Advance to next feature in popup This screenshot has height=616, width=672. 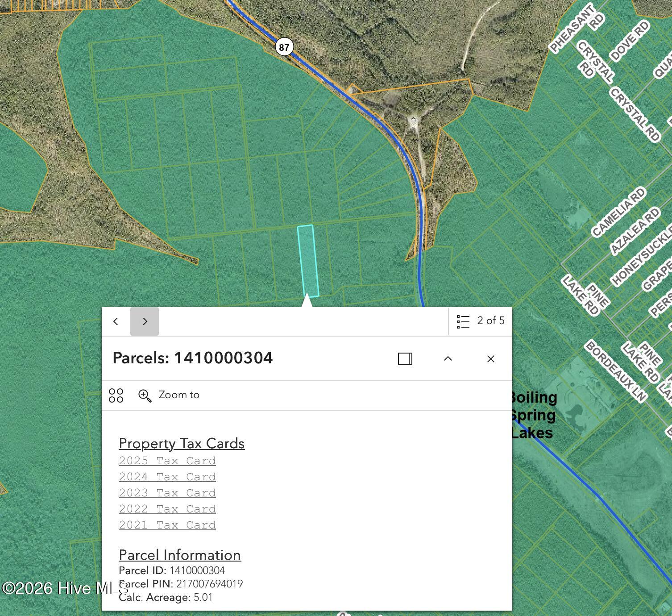point(145,321)
